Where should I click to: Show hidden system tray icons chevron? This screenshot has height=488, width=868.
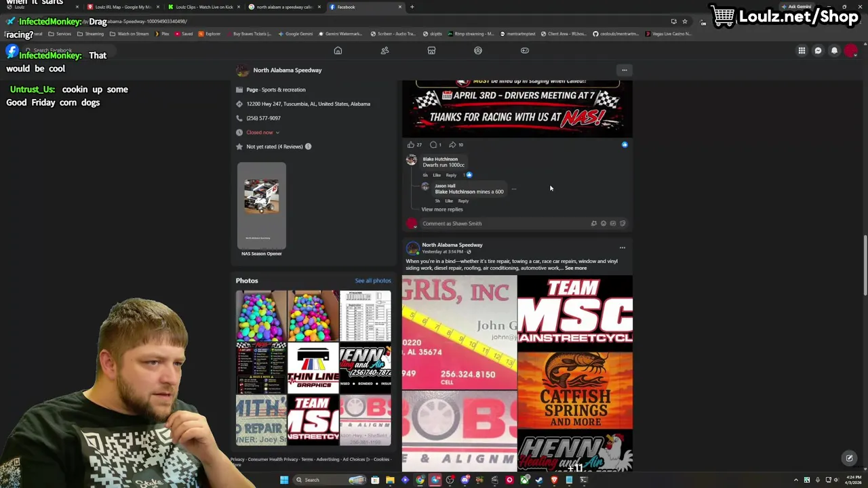coord(797,480)
